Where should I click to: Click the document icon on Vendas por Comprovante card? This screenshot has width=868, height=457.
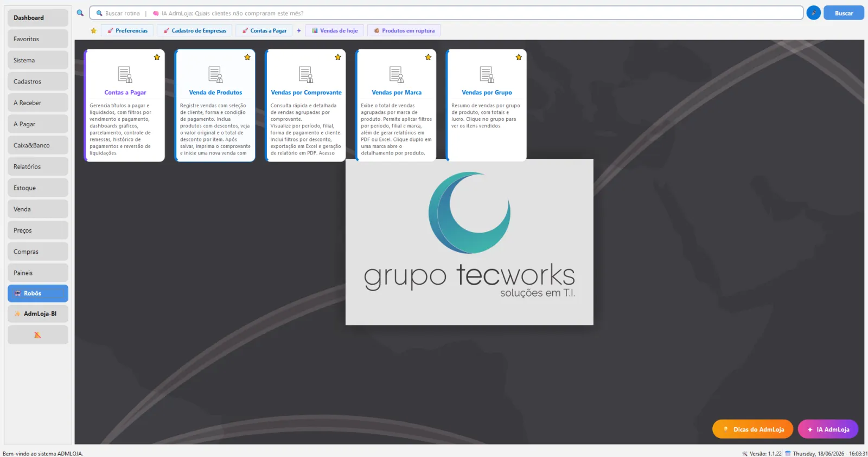[306, 74]
